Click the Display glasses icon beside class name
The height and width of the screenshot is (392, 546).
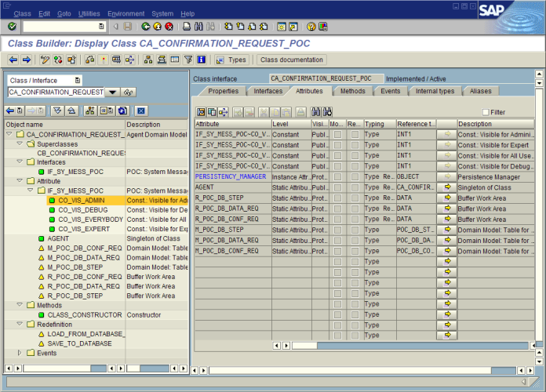click(x=128, y=93)
